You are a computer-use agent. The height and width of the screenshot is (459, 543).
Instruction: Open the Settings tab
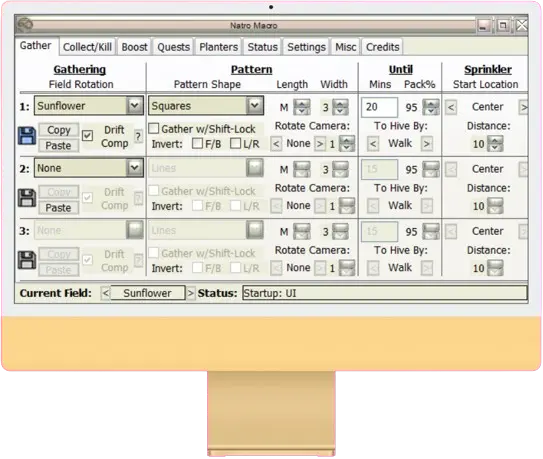[306, 47]
